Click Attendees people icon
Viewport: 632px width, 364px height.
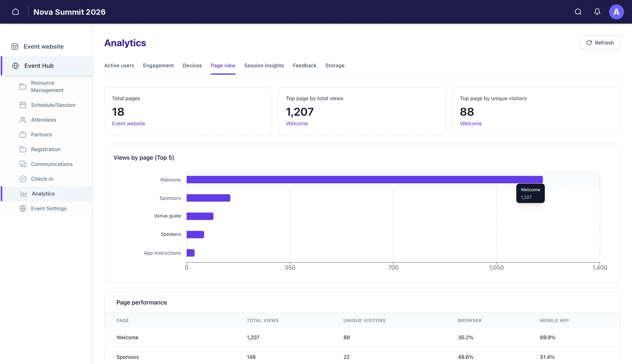click(23, 120)
